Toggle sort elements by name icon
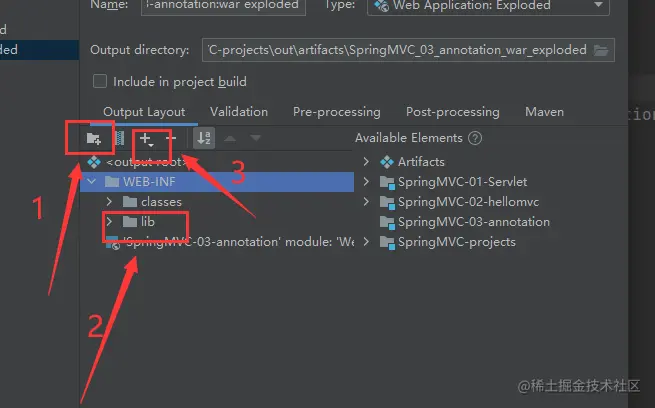Image resolution: width=655 pixels, height=408 pixels. 204,139
